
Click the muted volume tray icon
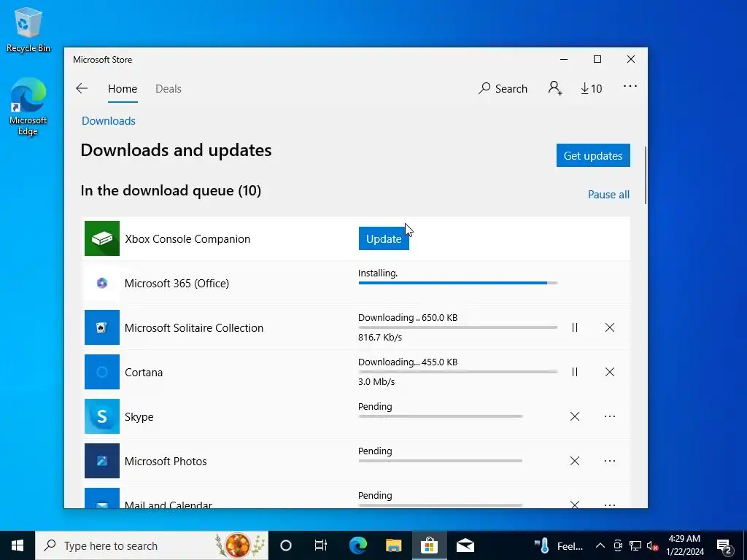point(653,545)
